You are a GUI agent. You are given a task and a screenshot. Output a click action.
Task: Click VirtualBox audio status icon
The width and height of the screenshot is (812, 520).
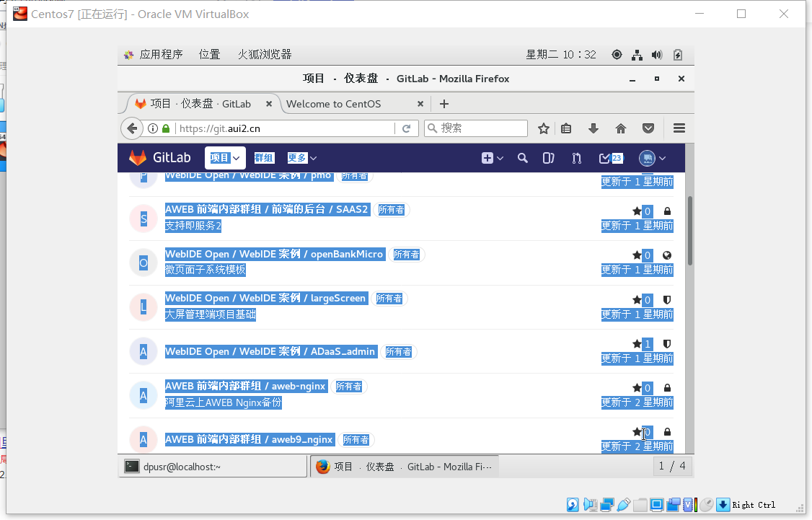[x=591, y=505]
